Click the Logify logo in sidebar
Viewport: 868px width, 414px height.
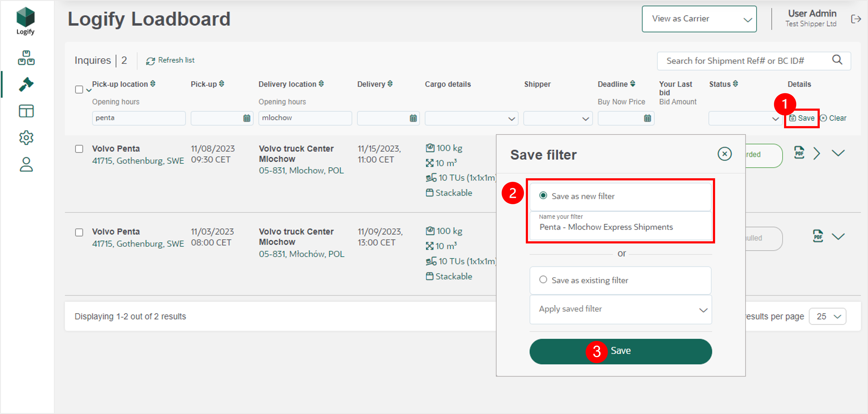pos(26,21)
